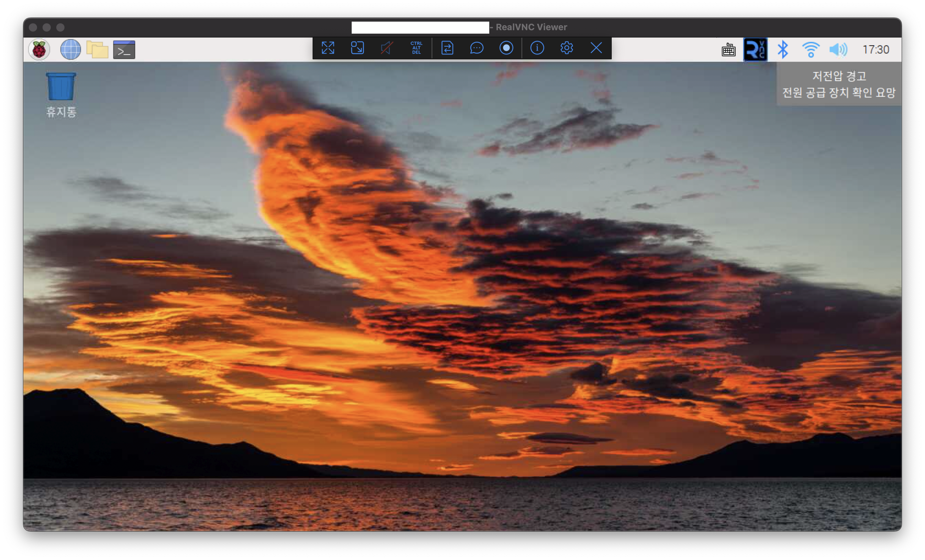
Task: Send Ctrl+Alt+Del to remote computer
Action: [x=416, y=48]
